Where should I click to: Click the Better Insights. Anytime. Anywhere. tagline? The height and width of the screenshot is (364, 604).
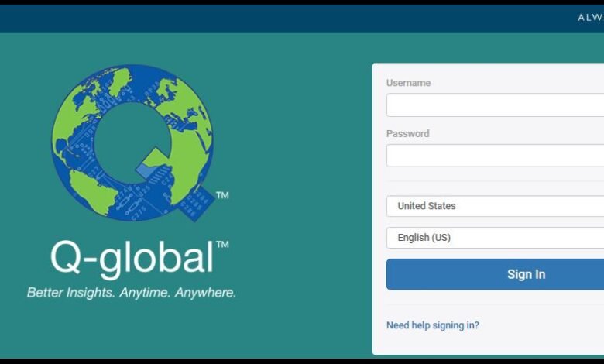click(x=132, y=293)
